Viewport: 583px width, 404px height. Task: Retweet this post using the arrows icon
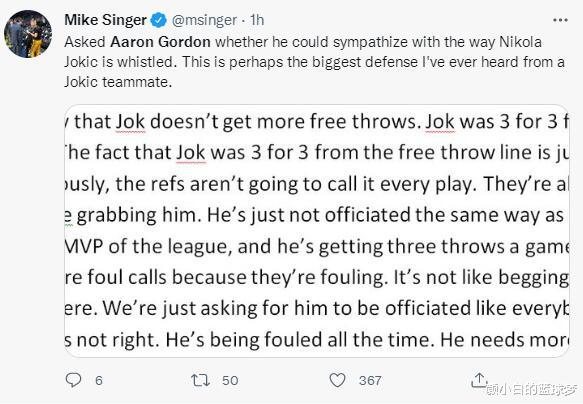[x=200, y=380]
